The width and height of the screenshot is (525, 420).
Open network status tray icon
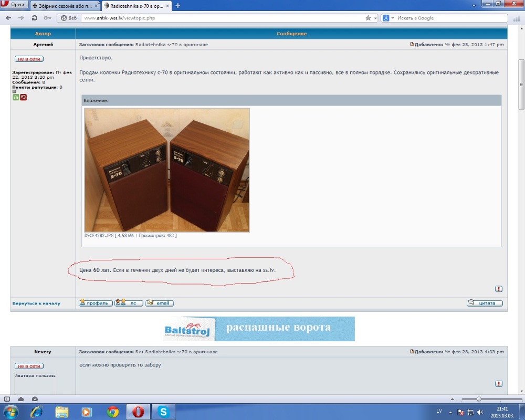(470, 412)
